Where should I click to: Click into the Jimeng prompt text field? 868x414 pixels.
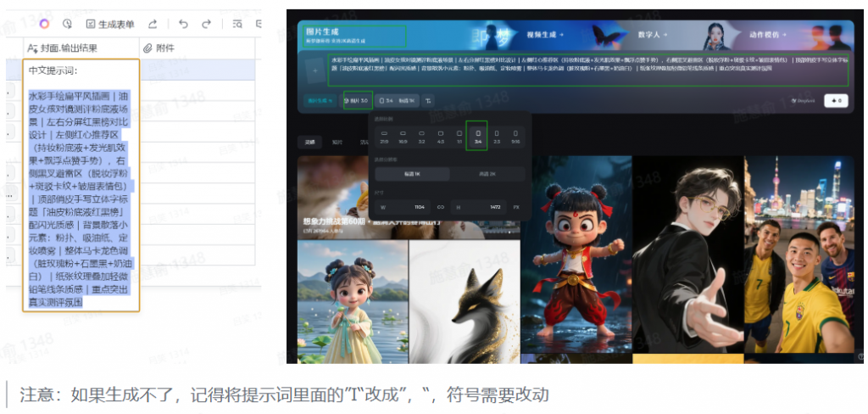(588, 70)
